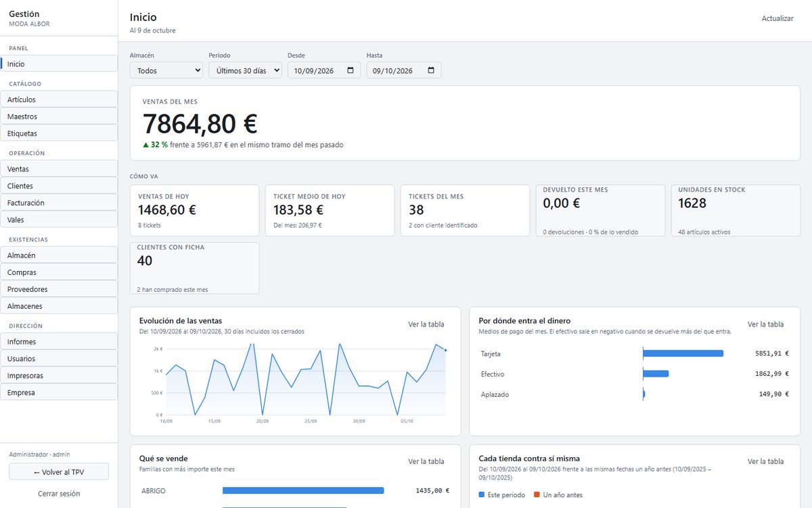Open calendar picker in Hasta date field
The image size is (812, 508).
pos(431,70)
